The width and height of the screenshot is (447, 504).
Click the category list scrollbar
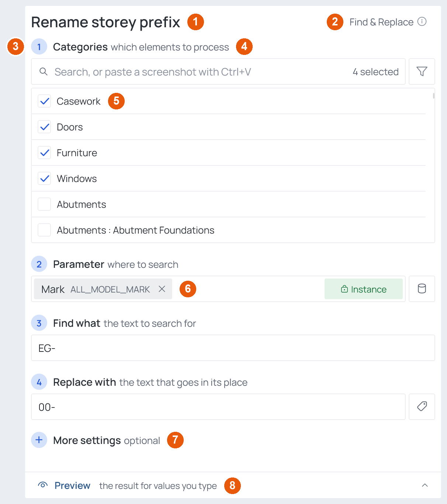pyautogui.click(x=434, y=96)
